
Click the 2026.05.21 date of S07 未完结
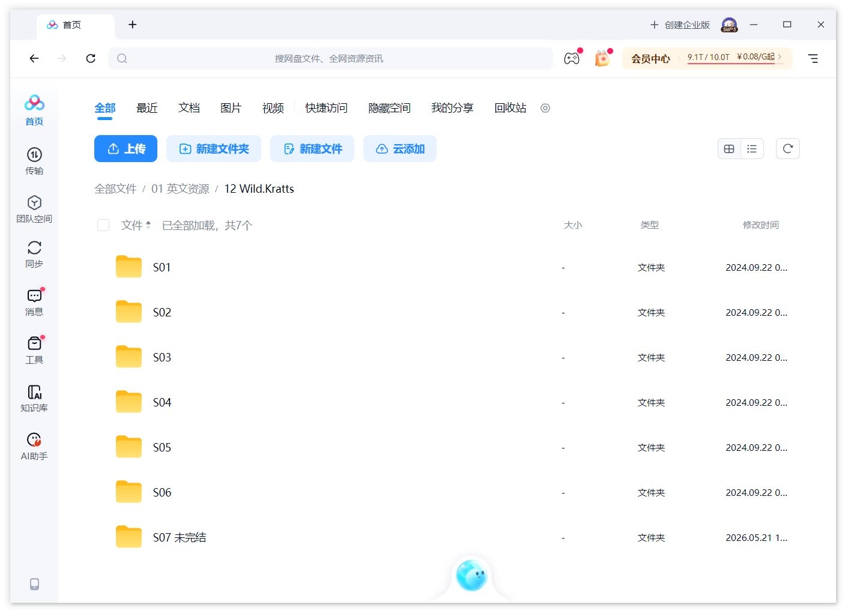click(756, 537)
